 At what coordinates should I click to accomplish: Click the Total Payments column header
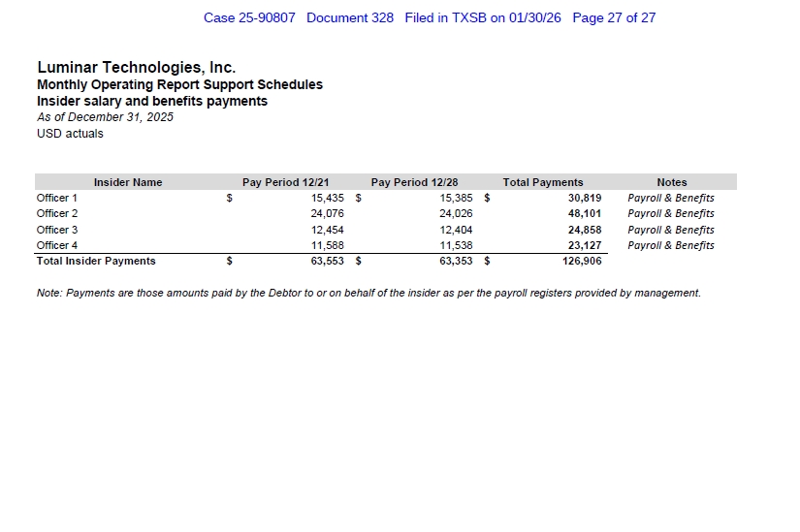point(543,182)
